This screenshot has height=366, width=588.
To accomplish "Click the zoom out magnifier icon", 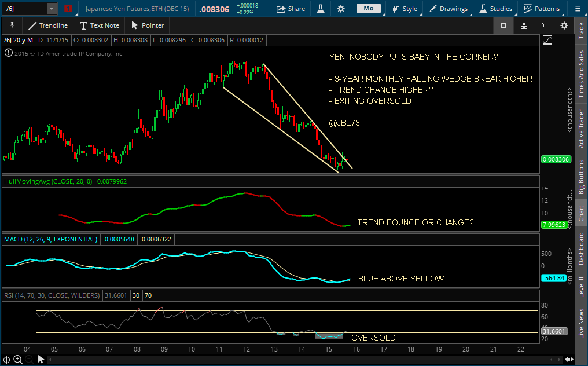I will click(x=29, y=360).
